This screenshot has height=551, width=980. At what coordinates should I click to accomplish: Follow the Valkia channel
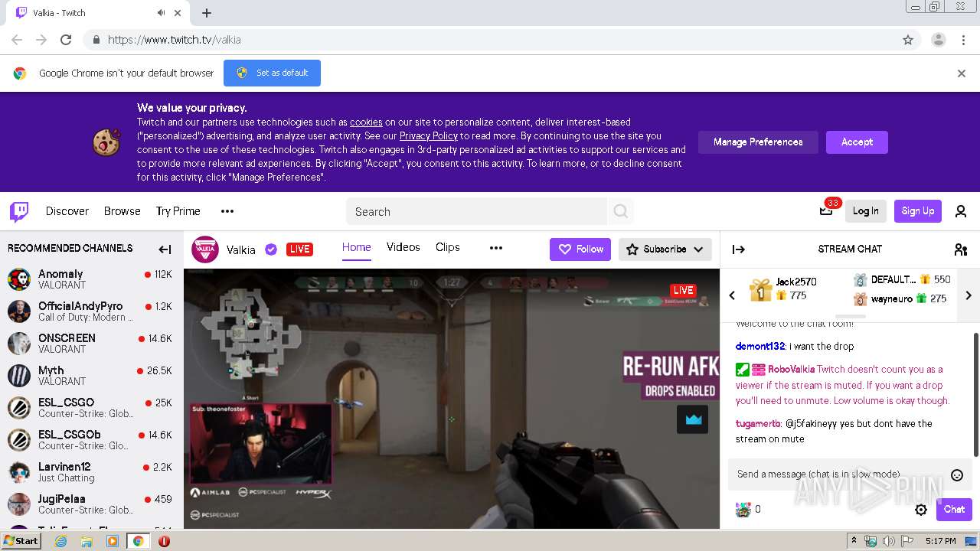point(580,249)
